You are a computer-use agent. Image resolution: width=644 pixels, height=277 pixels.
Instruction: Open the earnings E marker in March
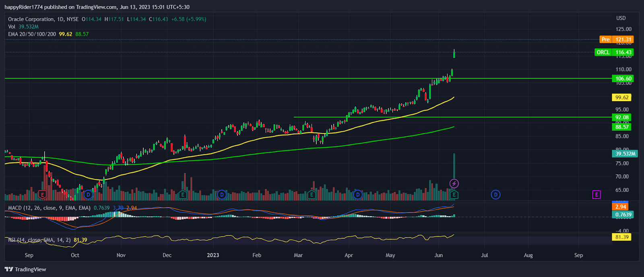pos(311,195)
